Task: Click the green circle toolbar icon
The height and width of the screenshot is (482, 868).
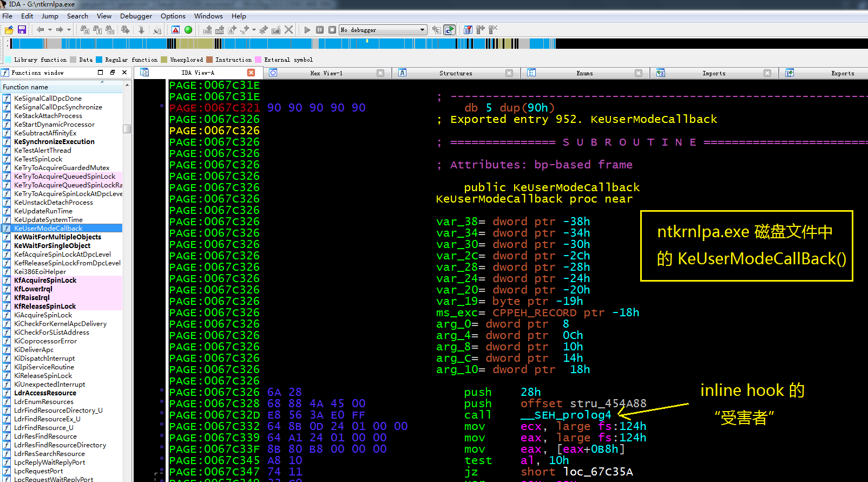Action: pos(188,30)
